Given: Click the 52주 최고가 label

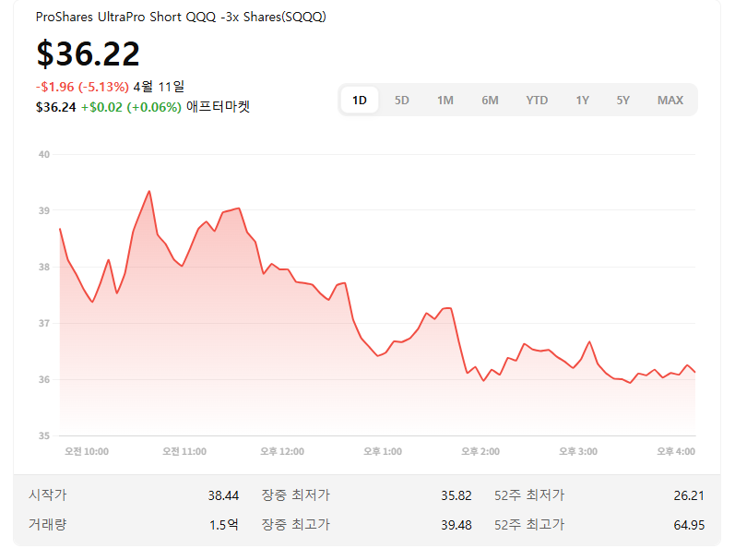Looking at the screenshot, I should point(529,524).
